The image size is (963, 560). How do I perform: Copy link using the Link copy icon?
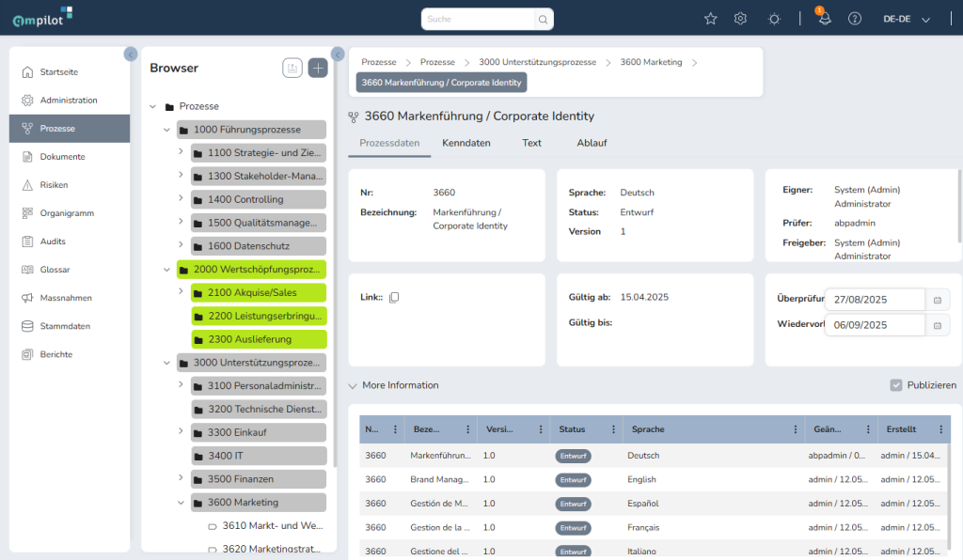click(x=394, y=298)
